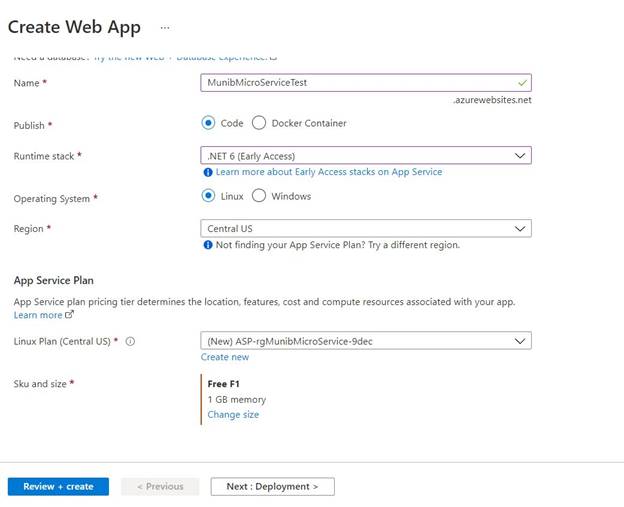Click the disabled Previous button
Image resolution: width=624 pixels, height=507 pixels.
pyautogui.click(x=160, y=486)
